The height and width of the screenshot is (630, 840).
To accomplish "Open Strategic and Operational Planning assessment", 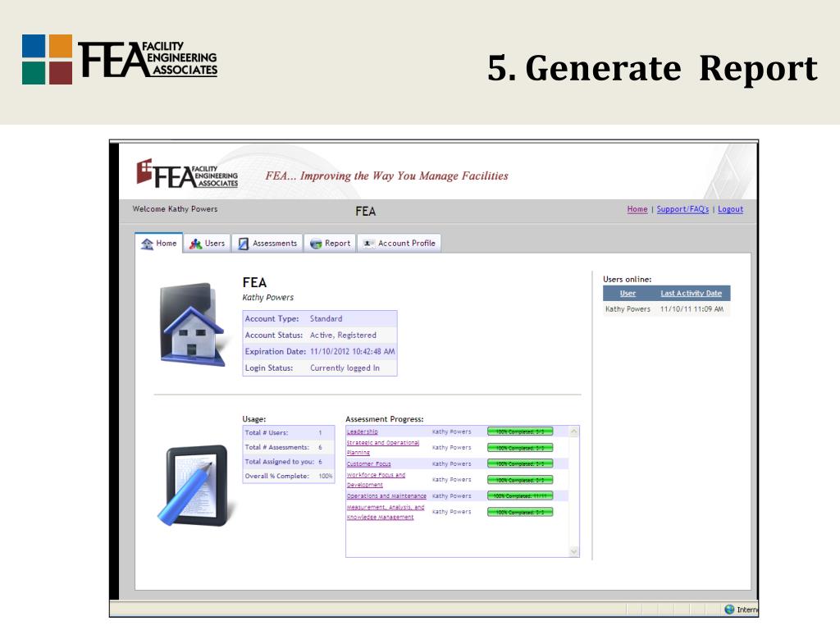I will click(382, 447).
